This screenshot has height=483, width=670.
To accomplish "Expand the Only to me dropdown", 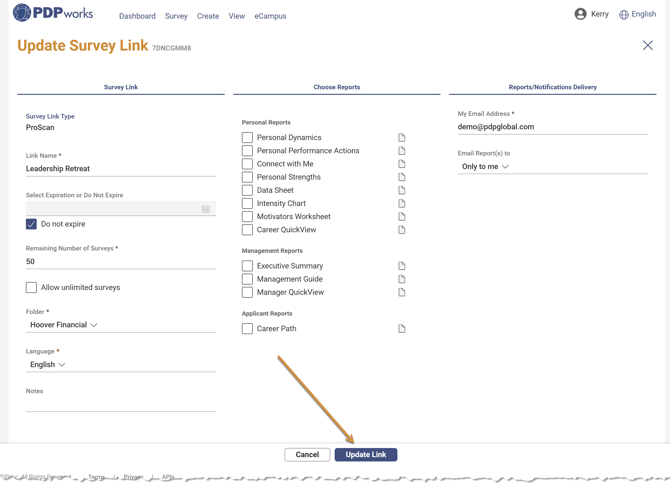I will coord(486,167).
